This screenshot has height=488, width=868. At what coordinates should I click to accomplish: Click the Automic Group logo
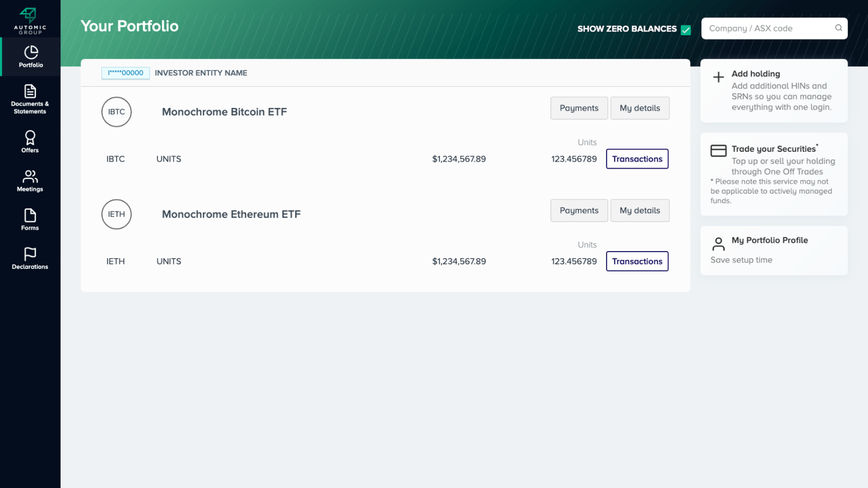click(30, 21)
